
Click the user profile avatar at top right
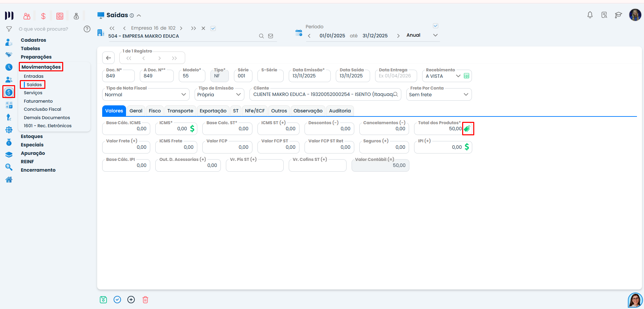point(635,15)
